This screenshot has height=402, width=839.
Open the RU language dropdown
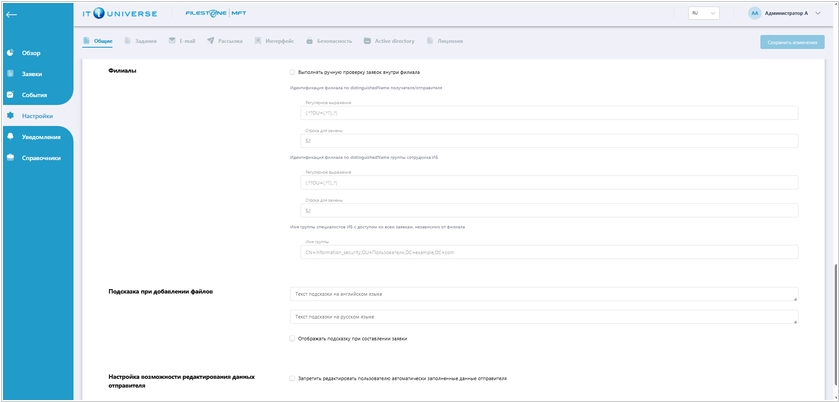click(x=703, y=13)
